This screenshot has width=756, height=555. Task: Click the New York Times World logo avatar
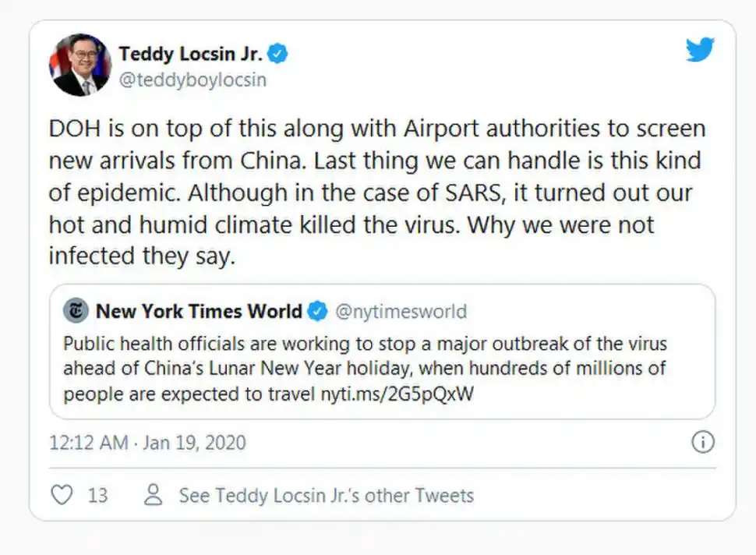tap(76, 312)
